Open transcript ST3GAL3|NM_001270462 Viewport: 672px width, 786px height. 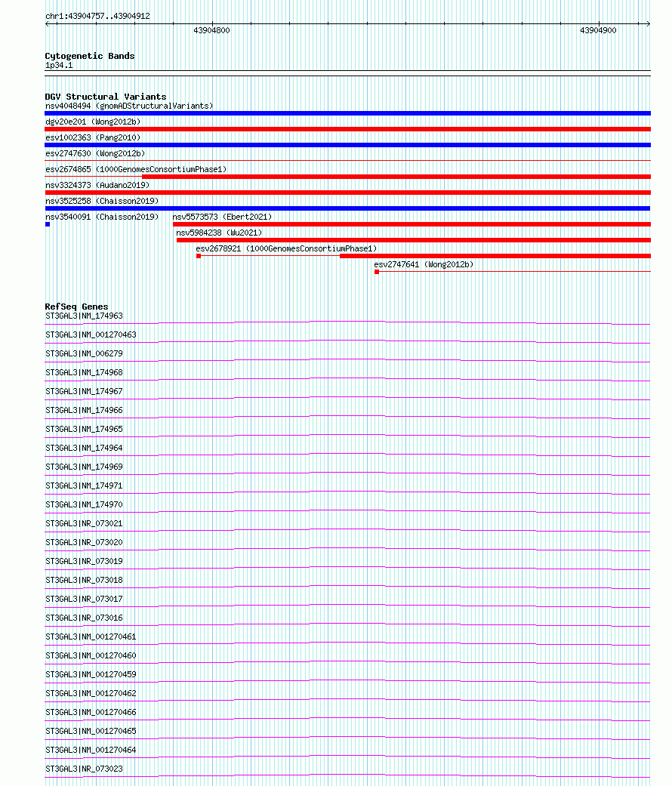pos(91,694)
